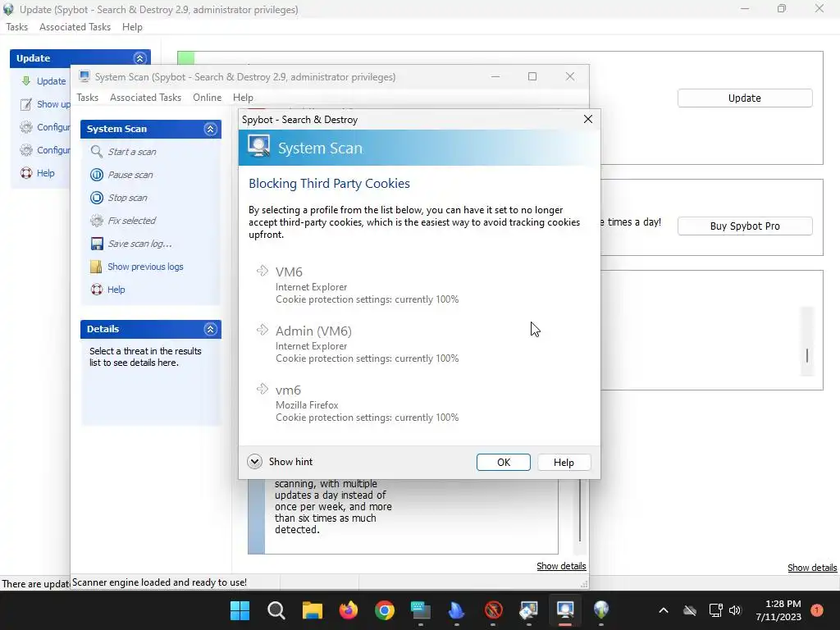The image size is (840, 630).
Task: Click the Fix selected gear icon
Action: pos(97,221)
